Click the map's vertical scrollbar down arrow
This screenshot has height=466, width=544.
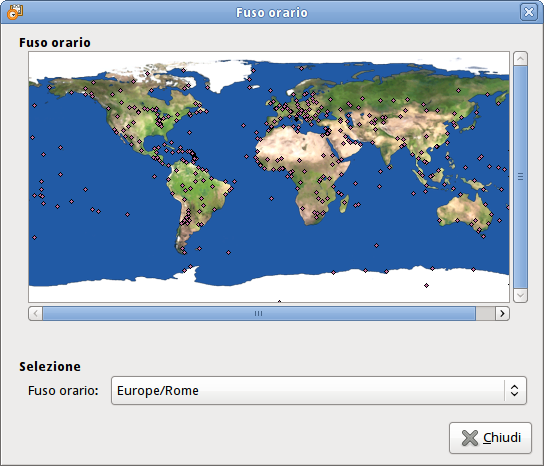520,295
